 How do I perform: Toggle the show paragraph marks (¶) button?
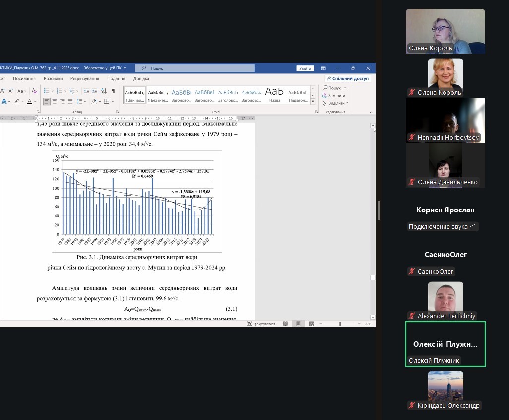point(113,91)
